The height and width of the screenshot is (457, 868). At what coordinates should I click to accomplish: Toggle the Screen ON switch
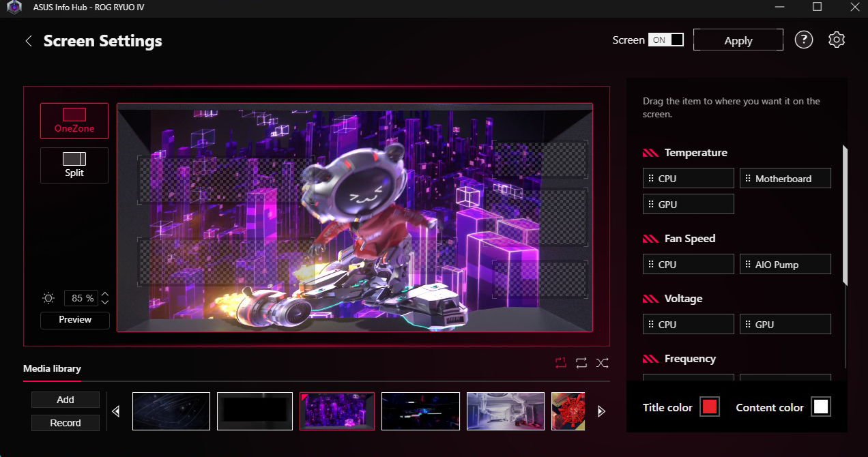(x=666, y=40)
